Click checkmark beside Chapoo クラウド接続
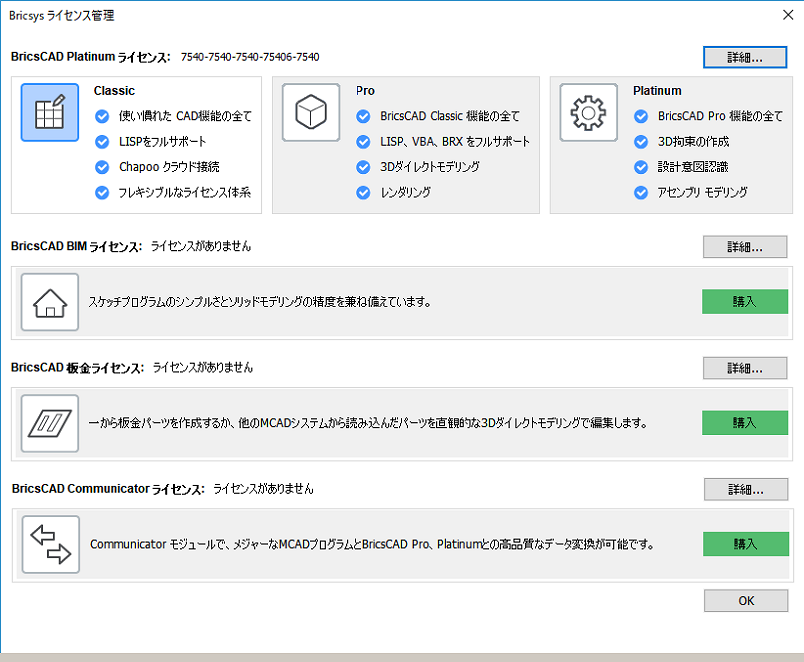Viewport: 804px width, 662px height. click(102, 167)
